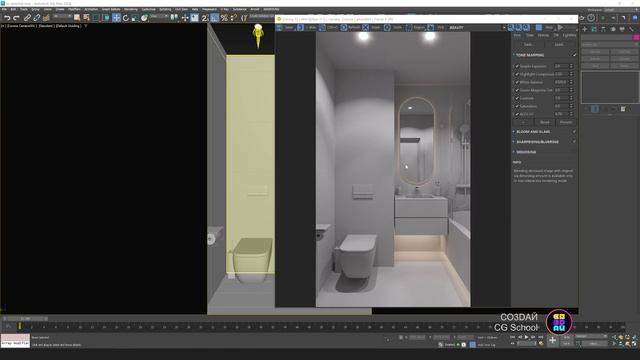Click the Save icon in Corona frame buffer

pos(279,27)
